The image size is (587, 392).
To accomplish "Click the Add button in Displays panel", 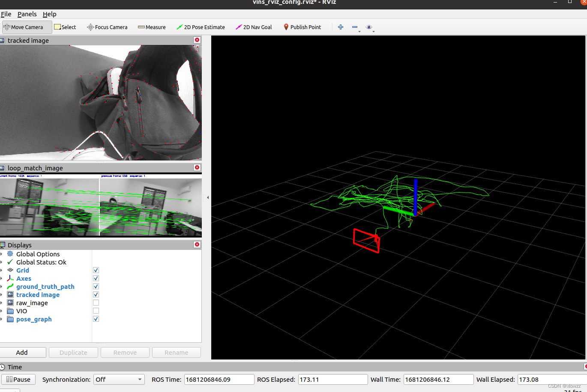I will click(x=23, y=352).
